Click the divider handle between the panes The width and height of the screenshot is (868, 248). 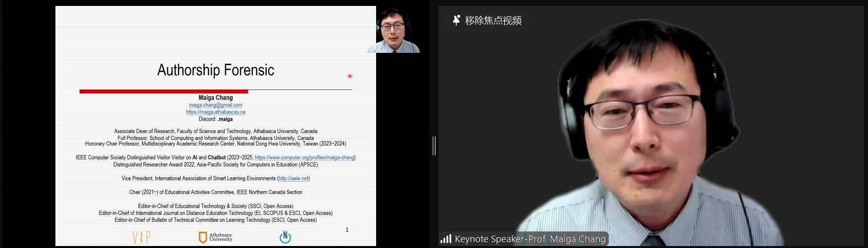[434, 146]
